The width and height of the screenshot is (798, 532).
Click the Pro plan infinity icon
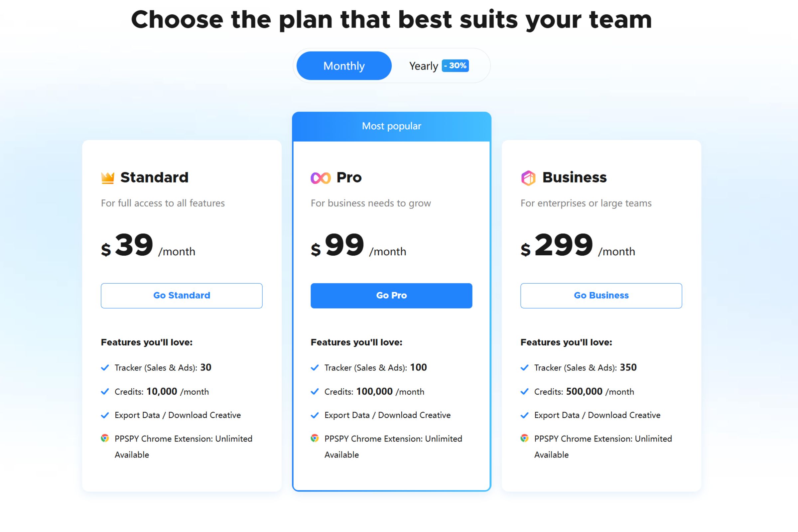tap(320, 178)
